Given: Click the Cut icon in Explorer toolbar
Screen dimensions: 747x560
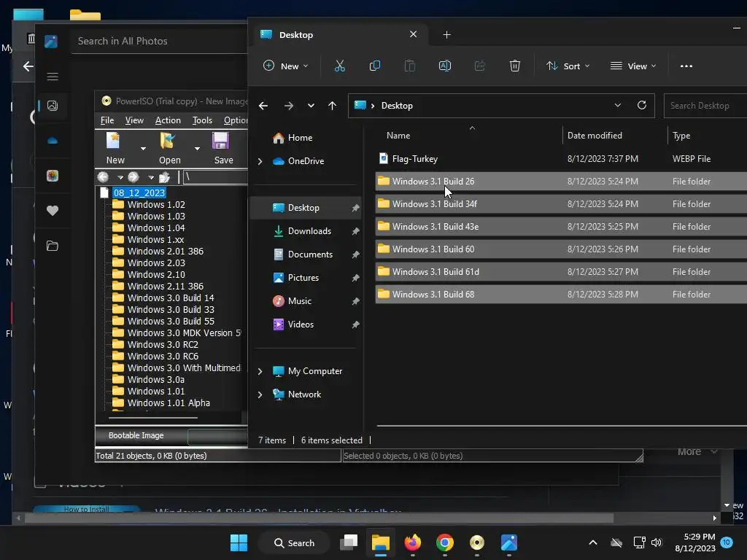Looking at the screenshot, I should point(340,66).
